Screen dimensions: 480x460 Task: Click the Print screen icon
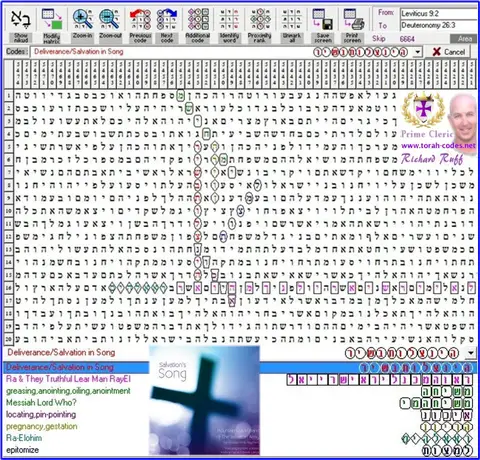click(354, 19)
